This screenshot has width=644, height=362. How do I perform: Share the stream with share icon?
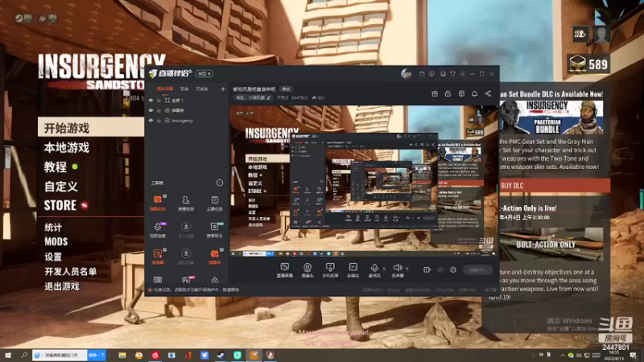pyautogui.click(x=488, y=93)
